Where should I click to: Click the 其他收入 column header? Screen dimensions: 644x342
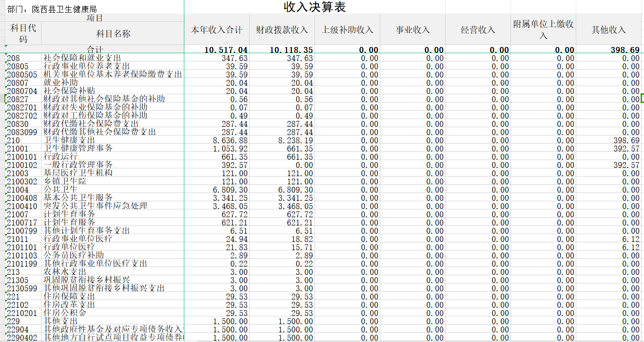[609, 30]
